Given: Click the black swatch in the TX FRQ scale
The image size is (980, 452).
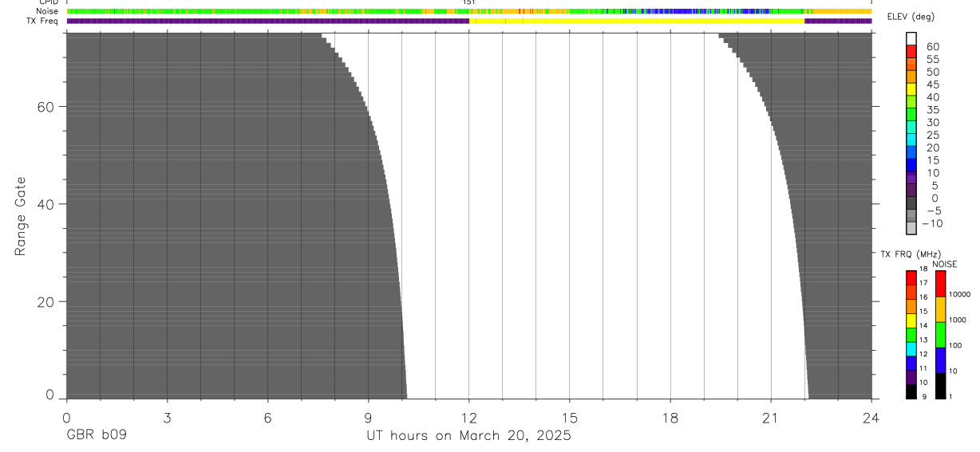Looking at the screenshot, I should click(911, 391).
